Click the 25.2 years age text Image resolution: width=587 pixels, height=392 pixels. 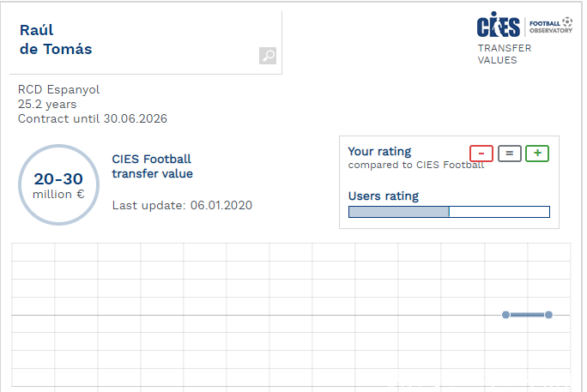(x=47, y=104)
